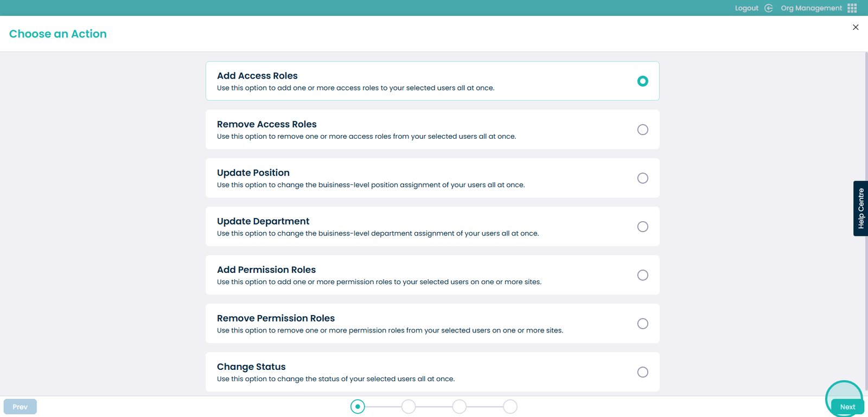Select the Remove Access Roles radio button

point(642,130)
